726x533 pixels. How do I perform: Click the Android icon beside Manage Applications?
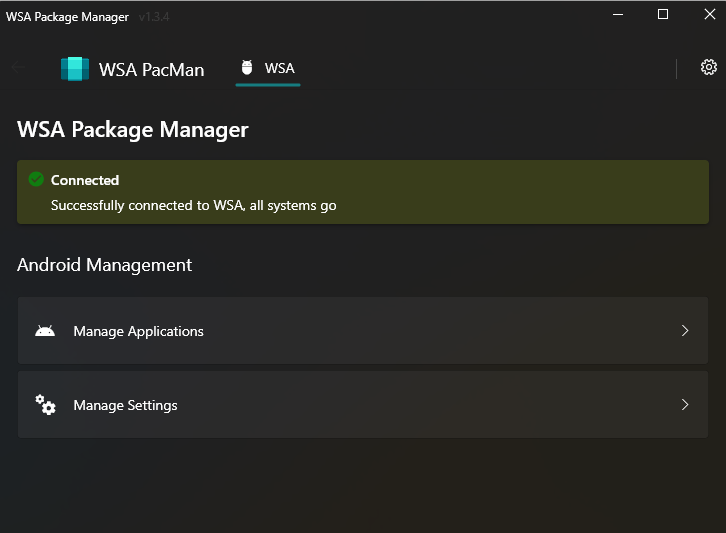[x=45, y=331]
